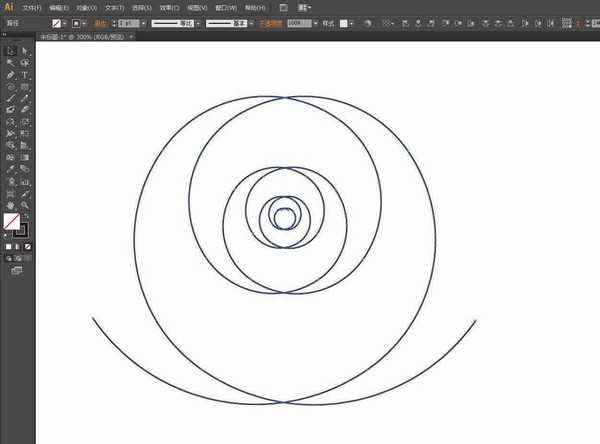This screenshot has height=444, width=600.
Task: Click the Fill color swatch in toolbox
Action: click(x=11, y=221)
